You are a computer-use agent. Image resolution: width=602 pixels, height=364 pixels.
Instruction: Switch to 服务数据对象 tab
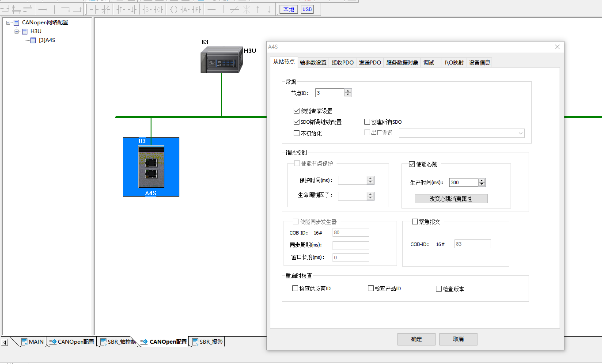pyautogui.click(x=402, y=63)
